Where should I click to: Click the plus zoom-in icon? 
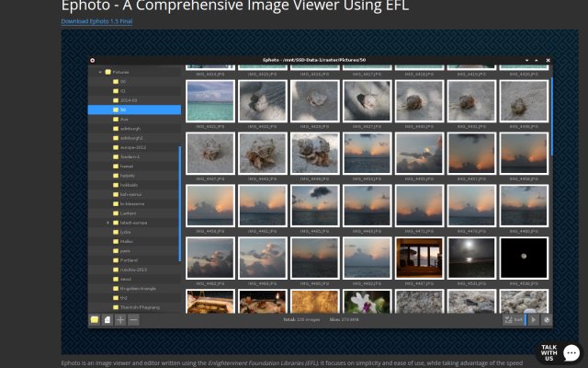(120, 320)
